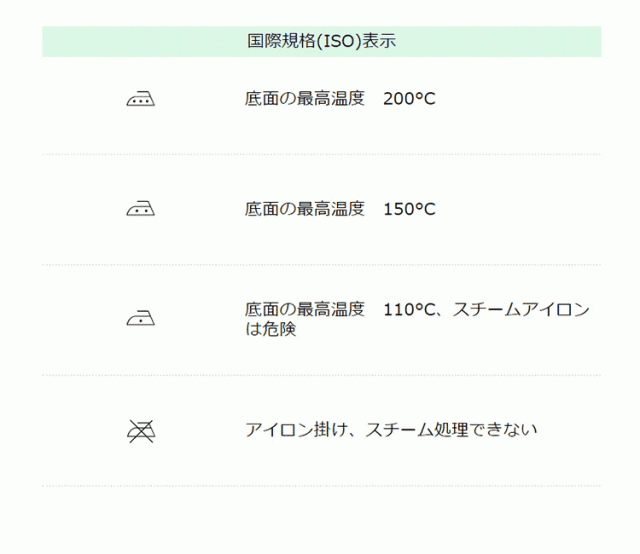Click the single-dot iron symbol

click(x=141, y=319)
